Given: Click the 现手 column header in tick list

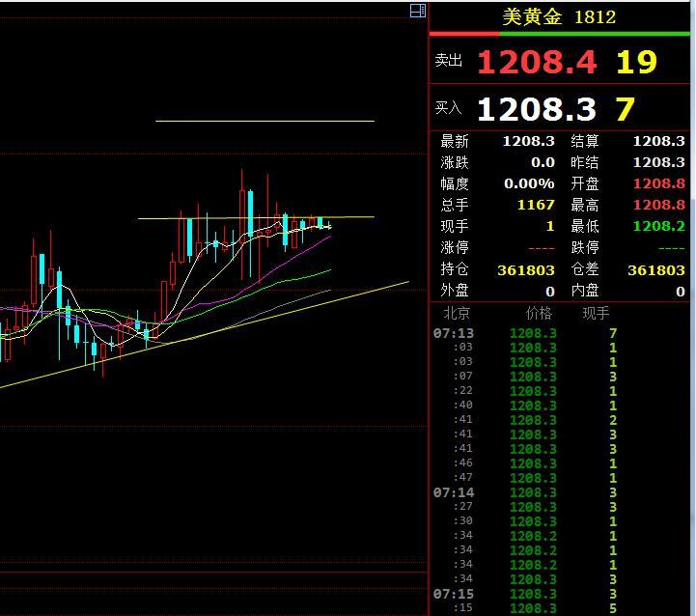Looking at the screenshot, I should (x=596, y=313).
